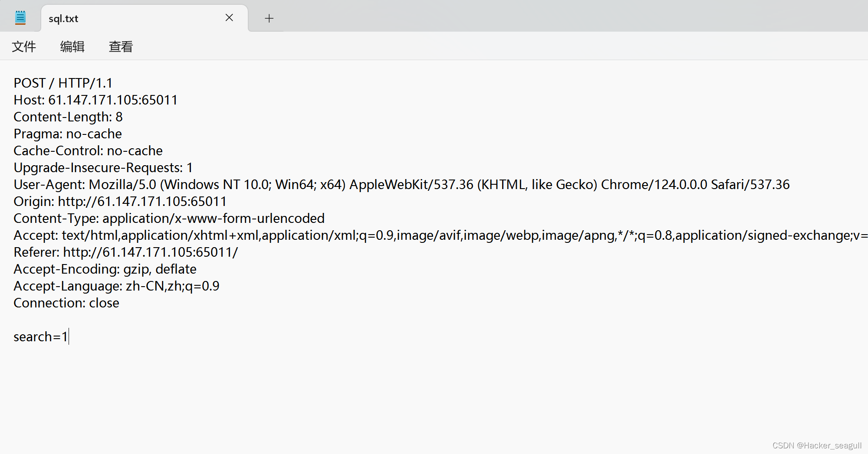The width and height of the screenshot is (868, 454).
Task: Click the Referer URL link
Action: pyautogui.click(x=151, y=252)
